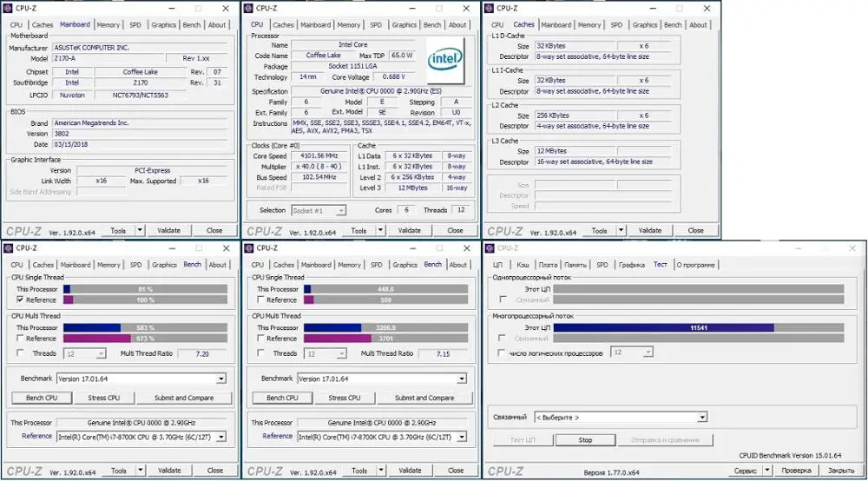
Task: Open Reference i7-8700K dropdown in window showing 81 %
Action: [220, 437]
